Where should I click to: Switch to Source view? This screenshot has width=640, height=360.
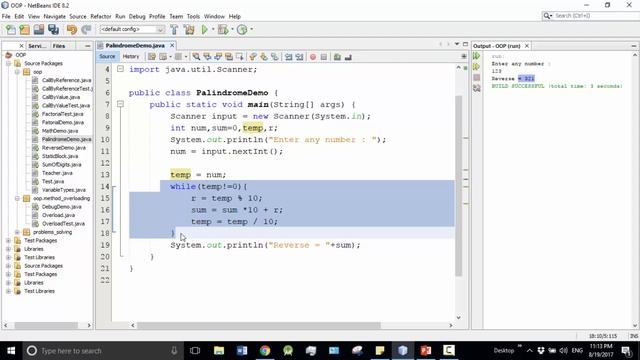[x=107, y=56]
